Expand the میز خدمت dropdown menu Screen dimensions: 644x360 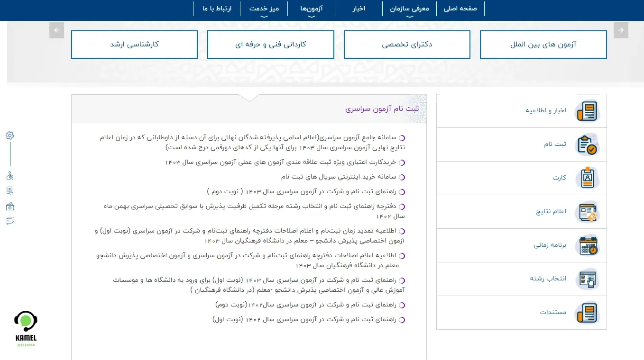[264, 9]
